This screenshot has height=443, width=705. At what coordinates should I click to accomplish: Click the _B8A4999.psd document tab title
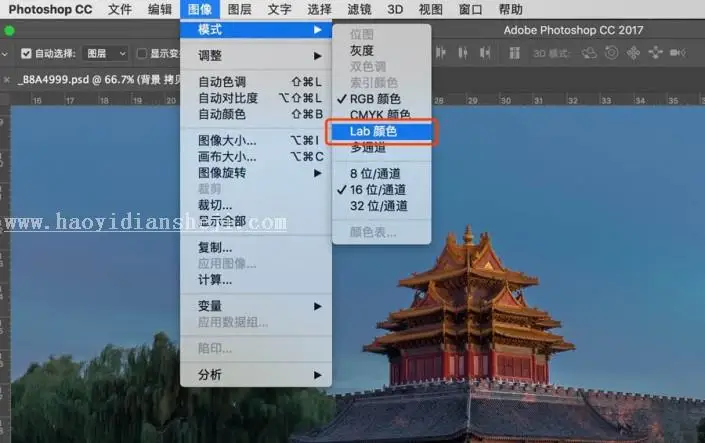(99, 80)
